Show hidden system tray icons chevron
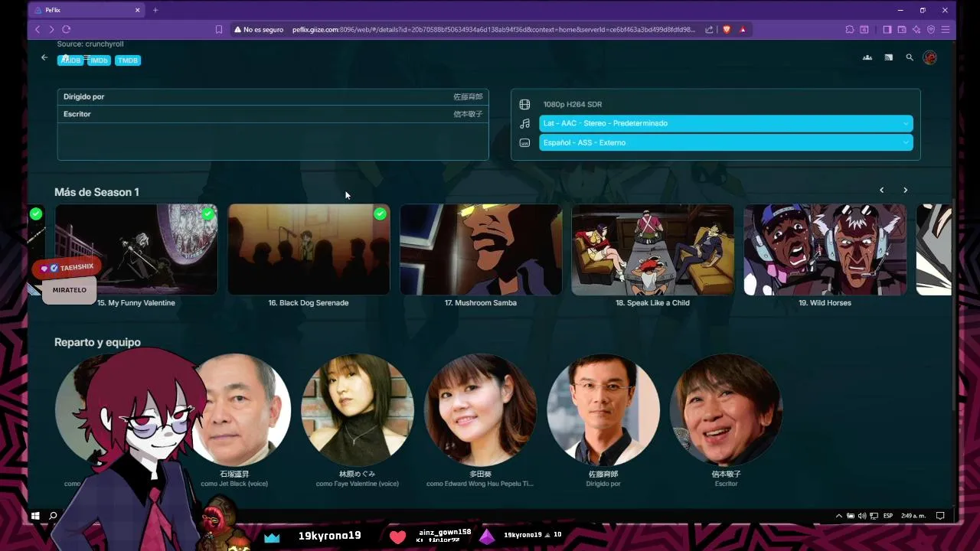This screenshot has height=551, width=980. [839, 516]
